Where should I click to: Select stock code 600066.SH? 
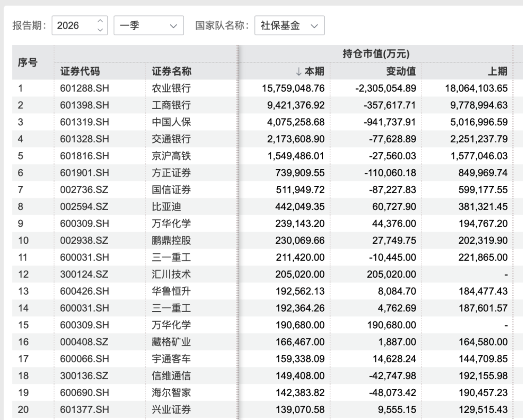[x=85, y=358]
